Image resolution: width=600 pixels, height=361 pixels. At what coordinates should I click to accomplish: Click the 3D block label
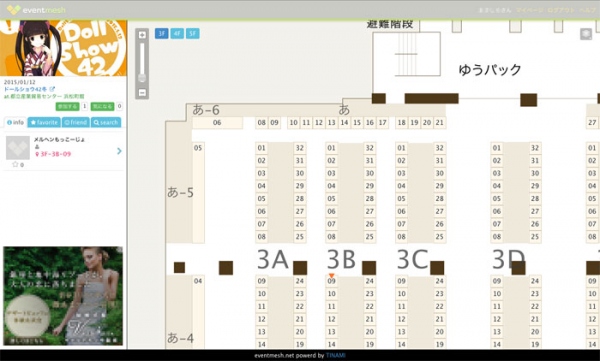point(508,260)
